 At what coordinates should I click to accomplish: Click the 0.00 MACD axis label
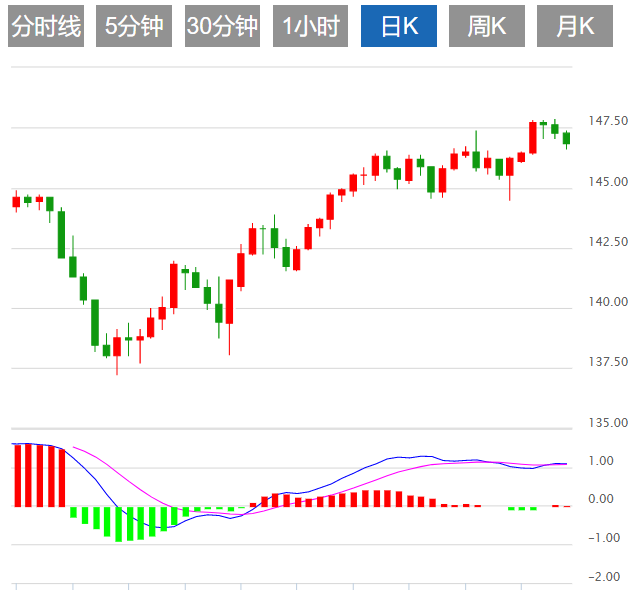[x=601, y=498]
